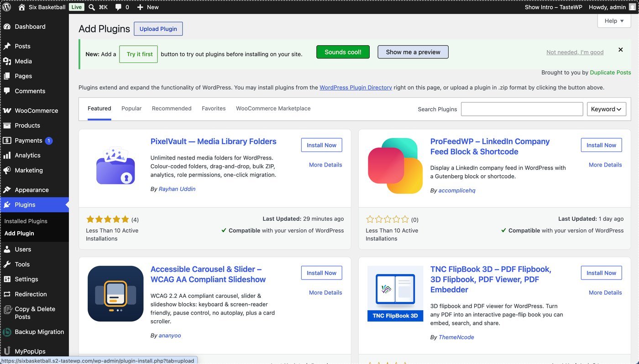
Task: Switch to the Popular tab
Action: tap(131, 109)
